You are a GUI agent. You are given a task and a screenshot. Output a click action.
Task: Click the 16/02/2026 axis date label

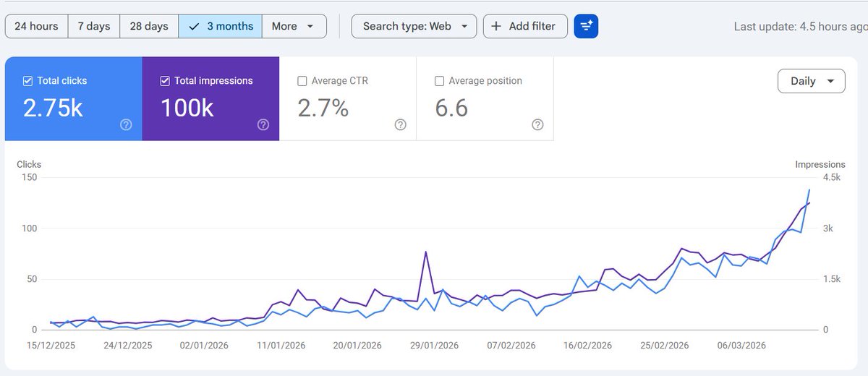588,346
